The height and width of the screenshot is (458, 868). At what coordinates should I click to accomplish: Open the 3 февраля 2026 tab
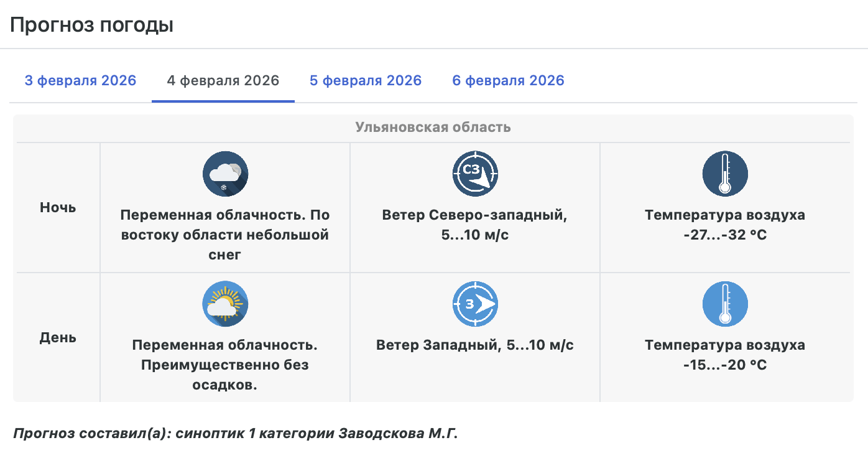coord(80,81)
